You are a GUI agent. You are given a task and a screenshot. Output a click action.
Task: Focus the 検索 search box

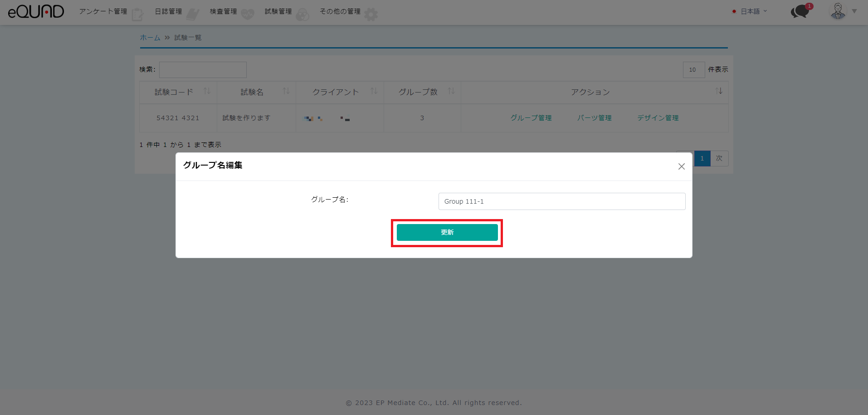click(x=203, y=70)
